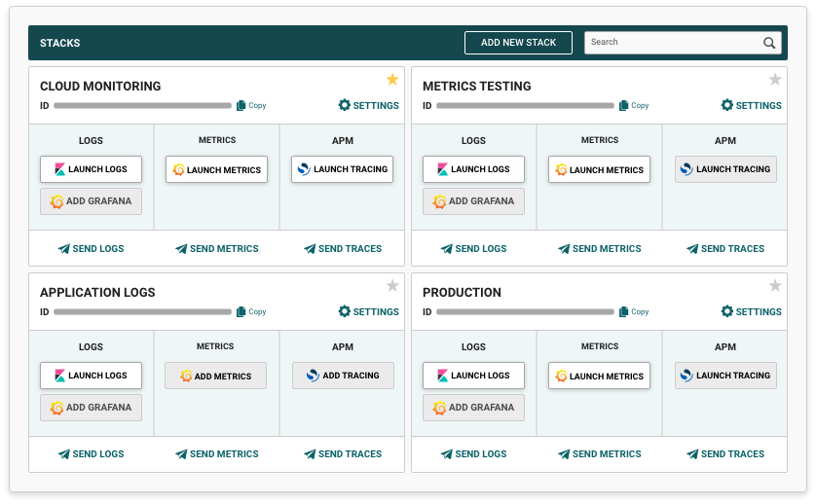Click the masked ID bar in Cloud Monitoring
816x504 pixels.
[x=142, y=106]
